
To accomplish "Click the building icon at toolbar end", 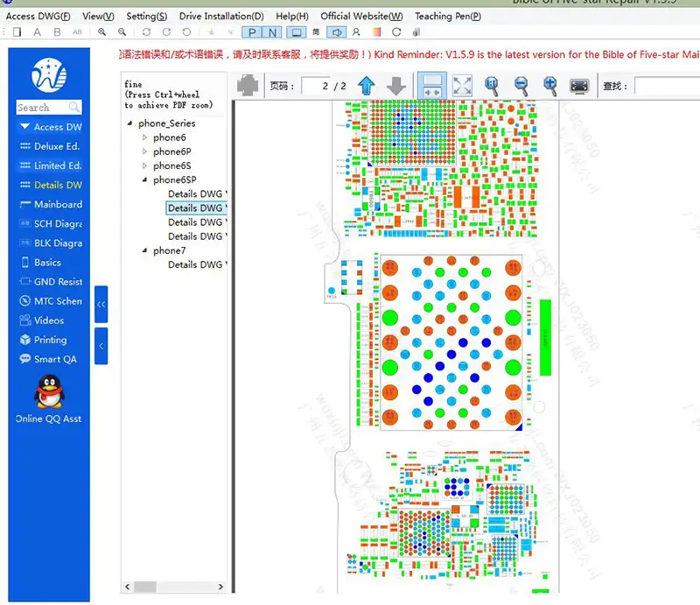I will 416,32.
